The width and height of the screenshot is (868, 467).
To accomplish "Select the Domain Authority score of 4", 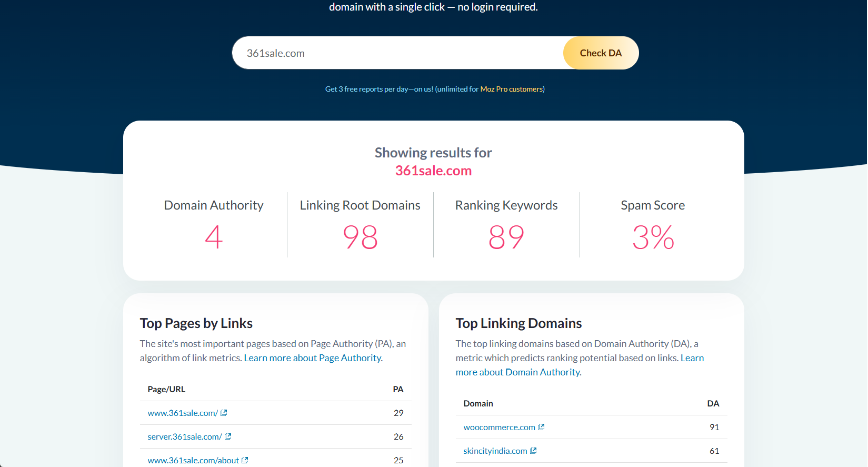I will click(x=214, y=237).
